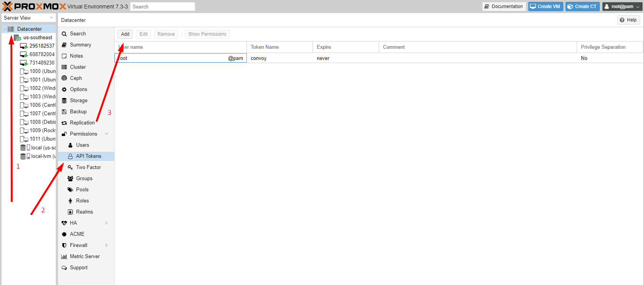Click the Options gear icon
Screen dimensions: 644x285
pyautogui.click(x=64, y=89)
